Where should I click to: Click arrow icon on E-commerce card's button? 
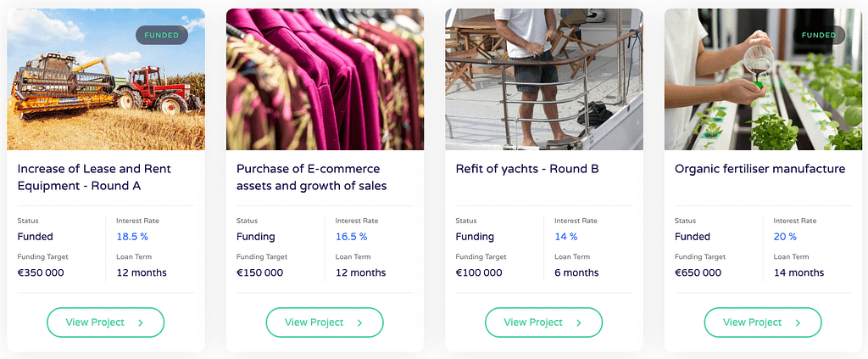[359, 323]
